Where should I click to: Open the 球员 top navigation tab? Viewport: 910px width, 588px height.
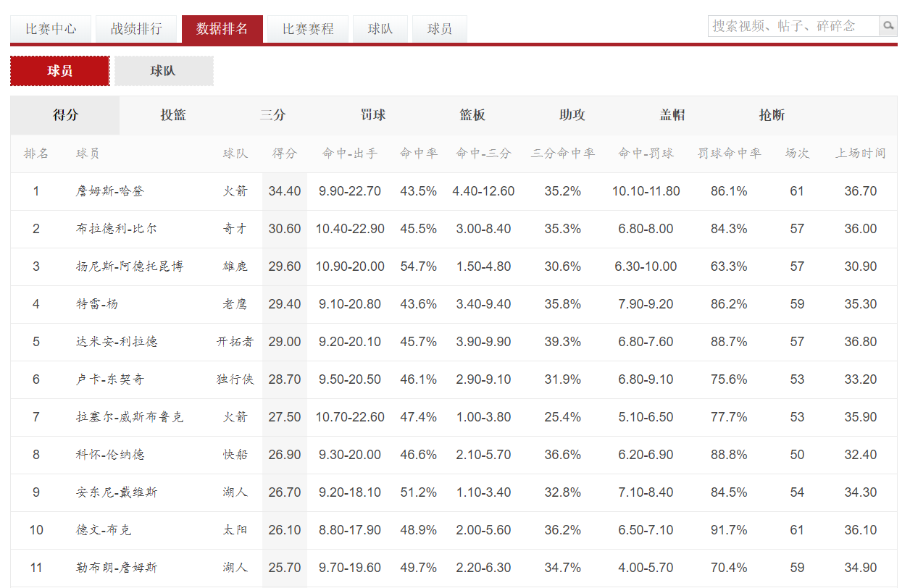[440, 29]
